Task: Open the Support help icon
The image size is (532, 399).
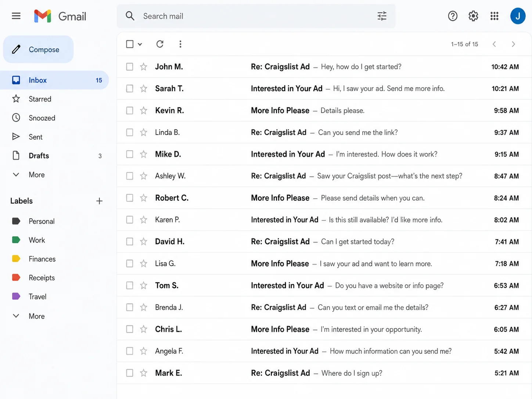Action: point(453,16)
